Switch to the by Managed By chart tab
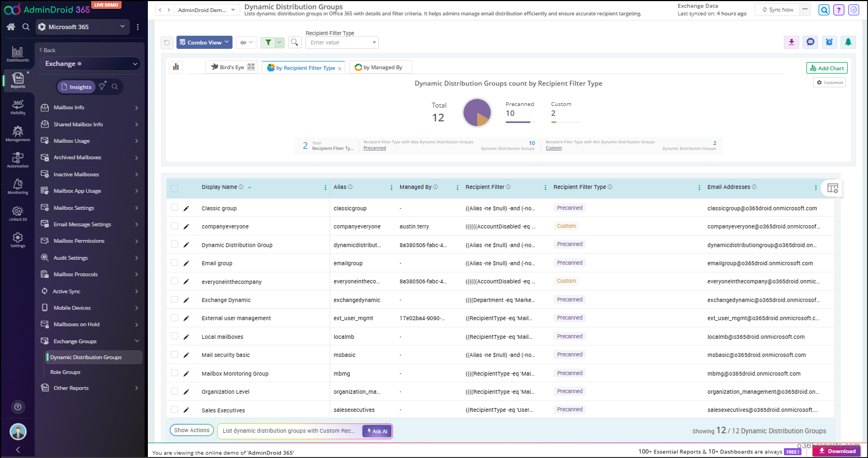Image resolution: width=868 pixels, height=458 pixels. coord(380,67)
